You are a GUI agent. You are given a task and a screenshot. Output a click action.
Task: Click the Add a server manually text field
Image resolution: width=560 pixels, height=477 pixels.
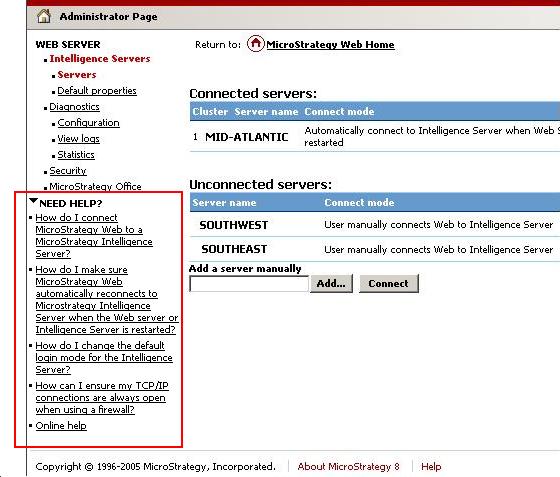(x=249, y=284)
